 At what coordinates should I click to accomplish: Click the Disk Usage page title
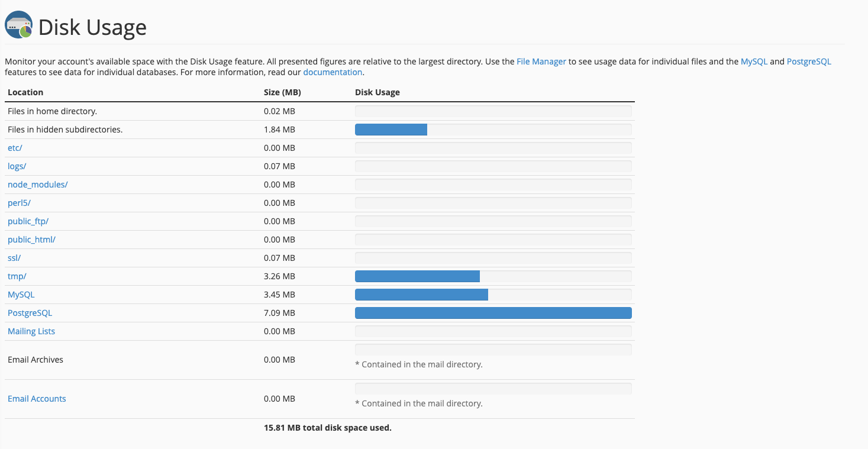(x=92, y=27)
